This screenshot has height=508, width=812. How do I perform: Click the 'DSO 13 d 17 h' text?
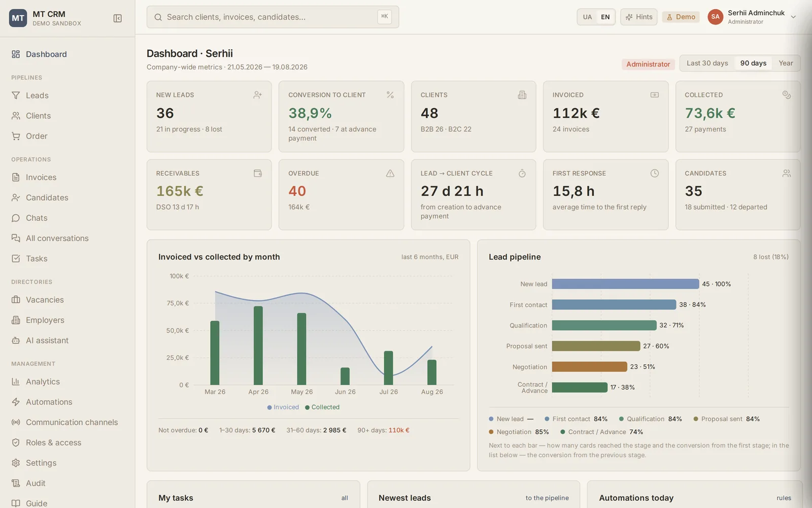pos(178,207)
